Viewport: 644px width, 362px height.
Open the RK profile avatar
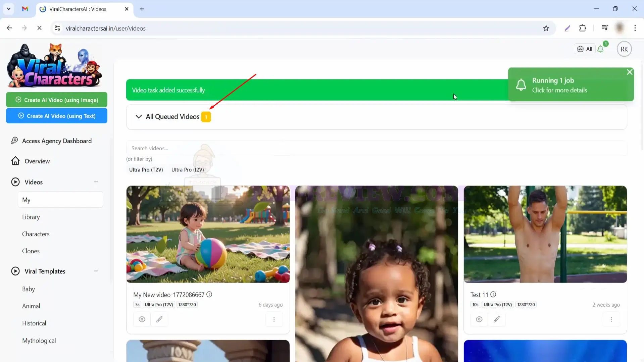[x=624, y=49]
